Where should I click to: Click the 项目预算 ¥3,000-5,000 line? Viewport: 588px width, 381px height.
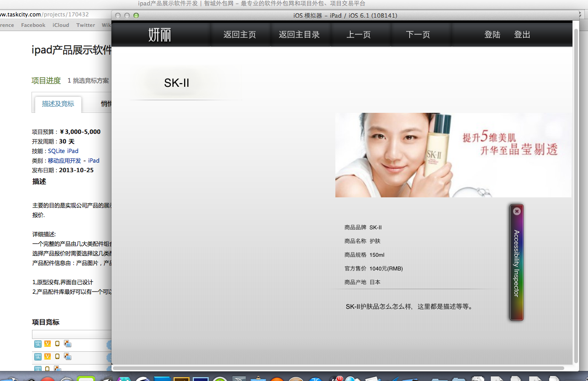point(66,132)
